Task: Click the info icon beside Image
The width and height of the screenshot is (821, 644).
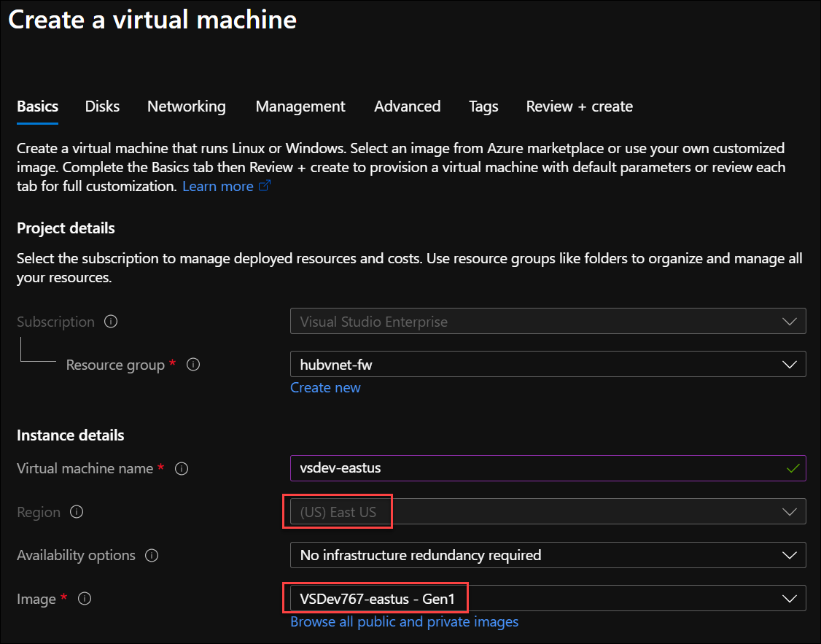Action: [85, 599]
